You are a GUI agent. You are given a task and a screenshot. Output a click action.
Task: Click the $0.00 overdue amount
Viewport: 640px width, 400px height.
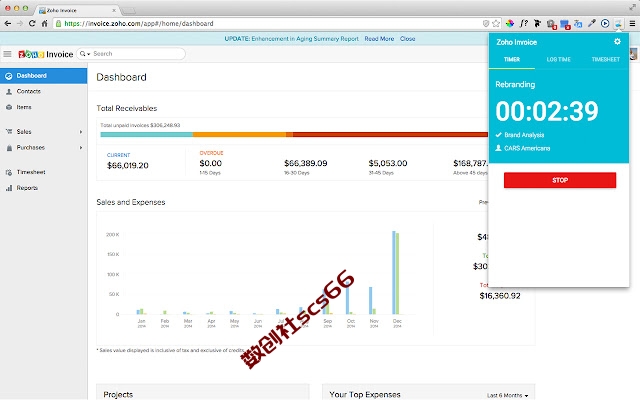(211, 163)
